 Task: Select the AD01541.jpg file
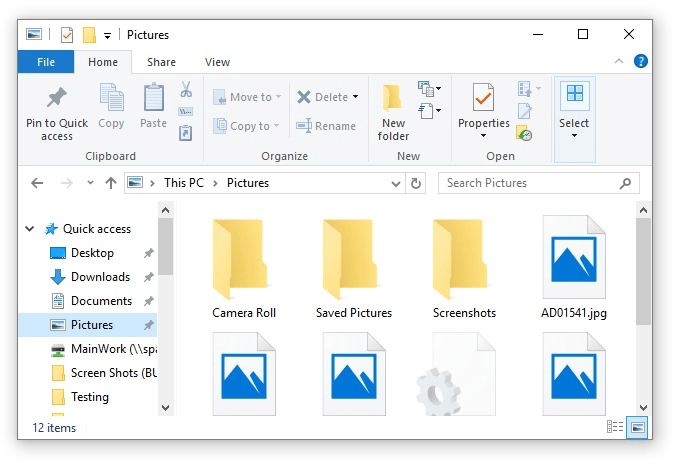(x=574, y=269)
